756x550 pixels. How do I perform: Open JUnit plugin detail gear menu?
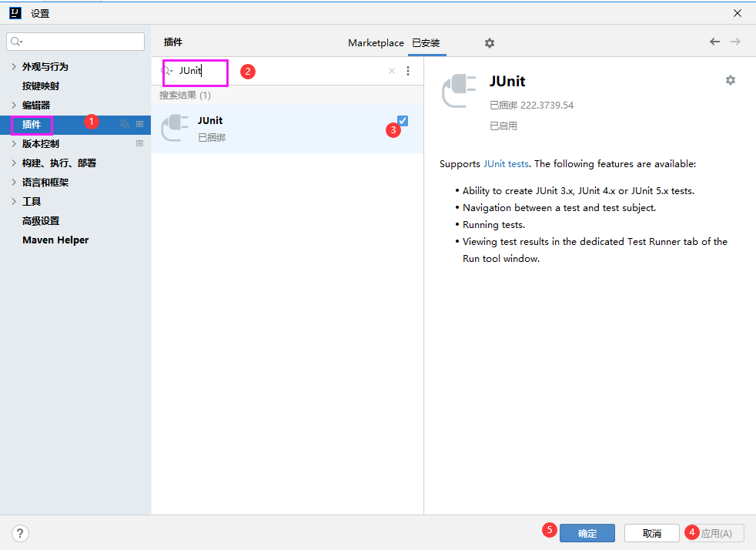pyautogui.click(x=730, y=80)
